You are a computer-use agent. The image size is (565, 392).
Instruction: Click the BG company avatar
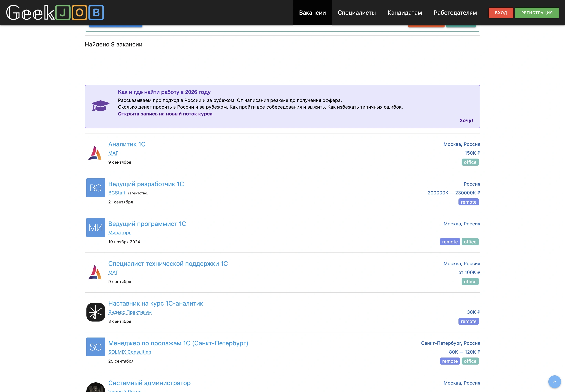point(96,188)
